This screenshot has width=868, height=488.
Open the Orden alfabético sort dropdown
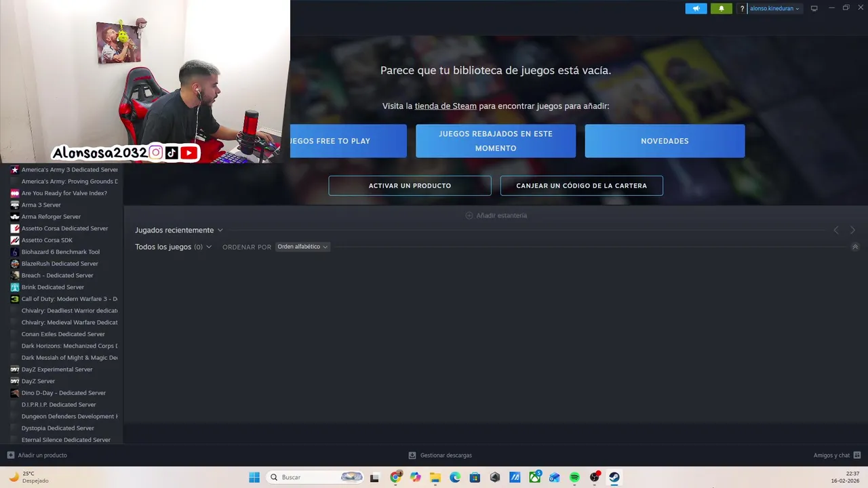pyautogui.click(x=302, y=247)
